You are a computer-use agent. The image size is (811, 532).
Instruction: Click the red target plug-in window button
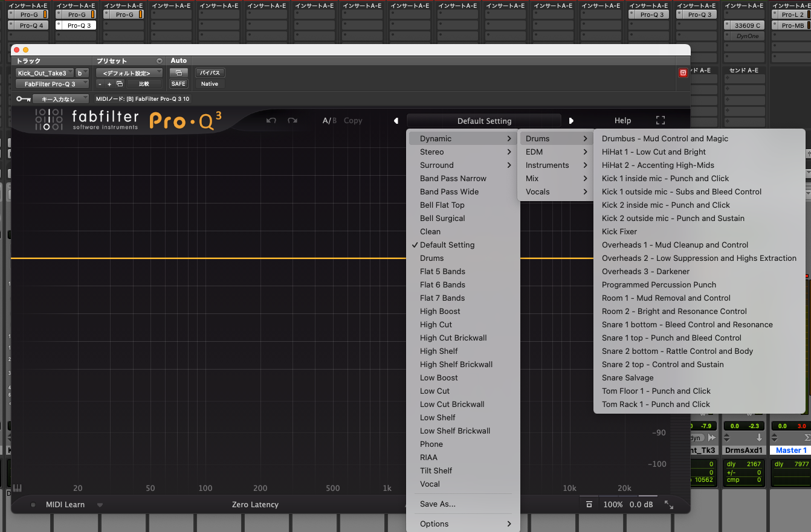coord(683,72)
